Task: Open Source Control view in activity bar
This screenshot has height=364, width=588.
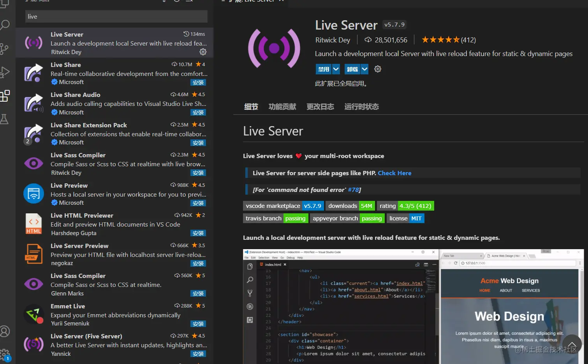Action: pos(4,49)
